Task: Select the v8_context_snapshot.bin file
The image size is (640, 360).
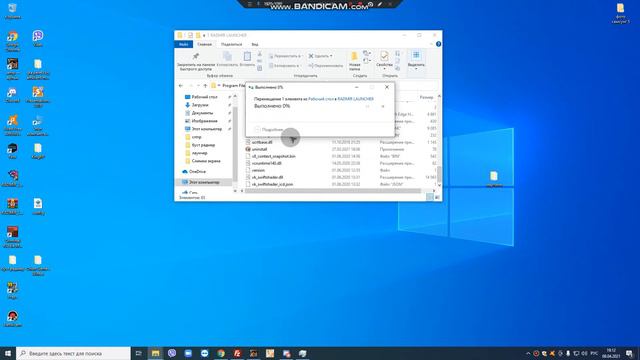Action: click(x=273, y=156)
